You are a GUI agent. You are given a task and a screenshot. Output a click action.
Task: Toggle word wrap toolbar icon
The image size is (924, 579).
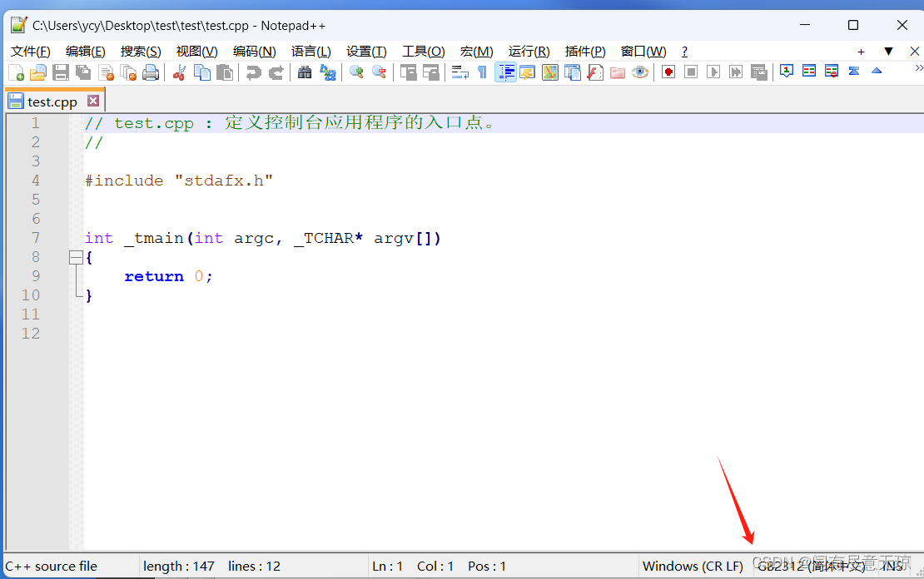pyautogui.click(x=460, y=72)
